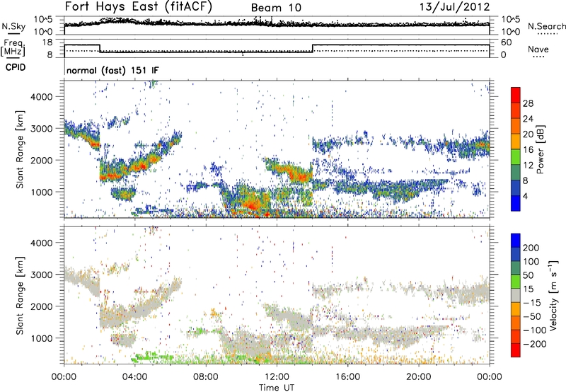Click the "-15" tick on the velocity colorbar
This screenshot has width=566, height=392.
pos(532,303)
